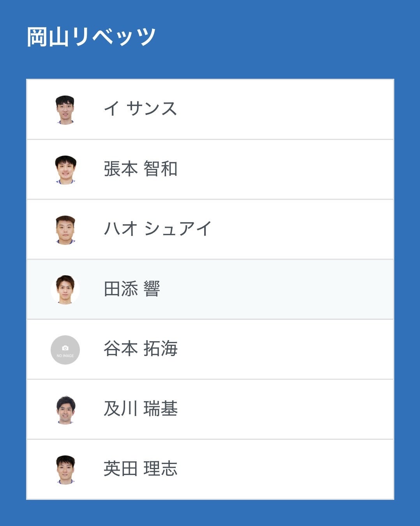Open the 張本 智和 profile photo

point(65,170)
